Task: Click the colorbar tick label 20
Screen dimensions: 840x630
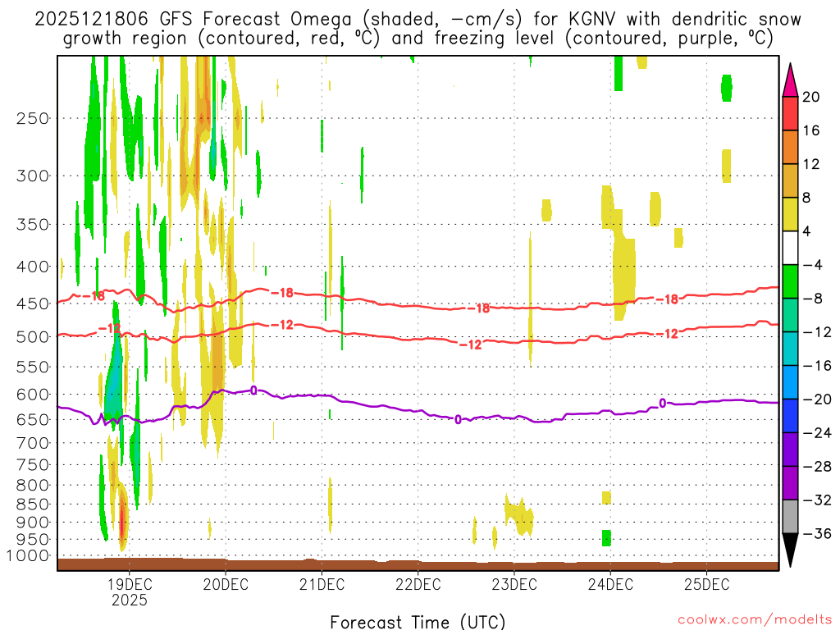Action: [811, 97]
